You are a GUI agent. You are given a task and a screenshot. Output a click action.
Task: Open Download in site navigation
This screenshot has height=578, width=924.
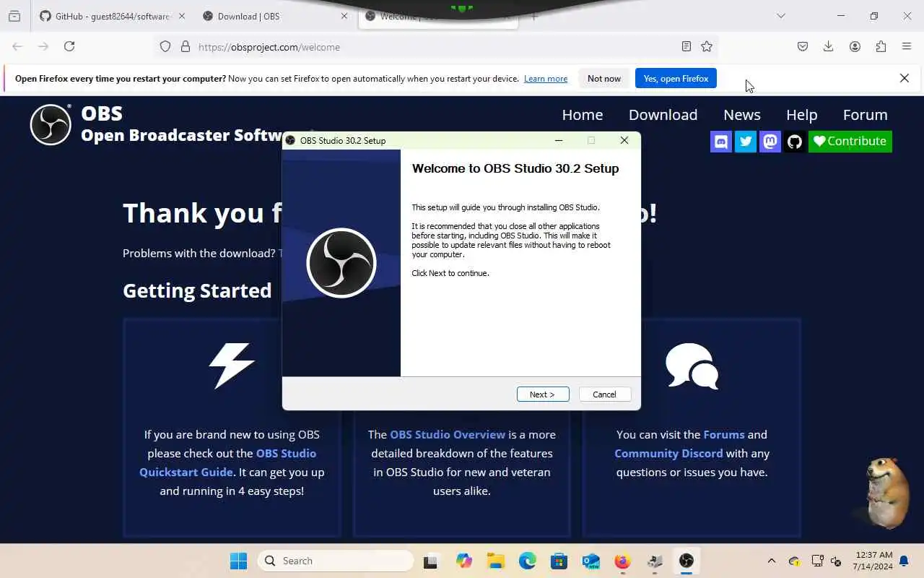pos(663,115)
